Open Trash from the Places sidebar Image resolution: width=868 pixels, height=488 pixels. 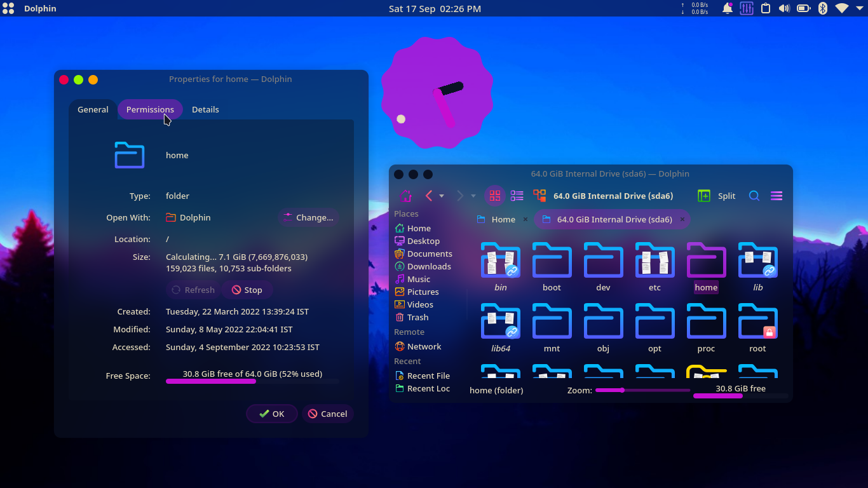416,317
